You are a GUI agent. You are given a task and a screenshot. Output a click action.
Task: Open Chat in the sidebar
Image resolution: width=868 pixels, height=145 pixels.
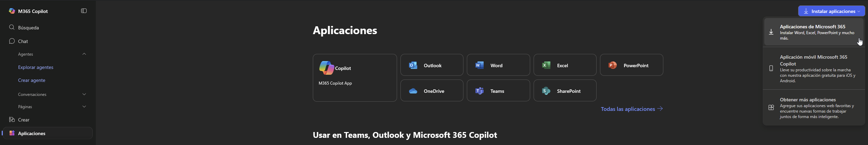(x=48, y=41)
